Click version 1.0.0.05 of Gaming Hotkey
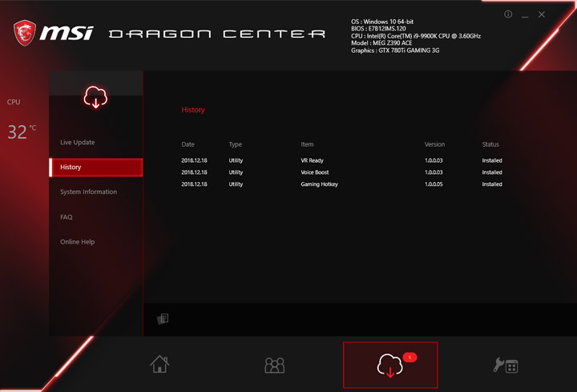The height and width of the screenshot is (392, 577). click(x=434, y=184)
